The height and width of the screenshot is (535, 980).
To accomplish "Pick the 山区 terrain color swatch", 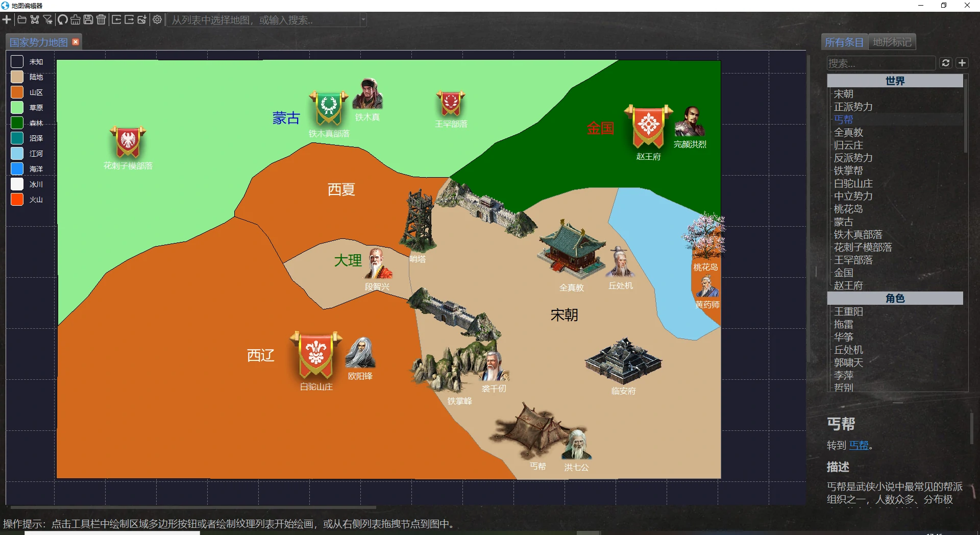I will pos(17,92).
